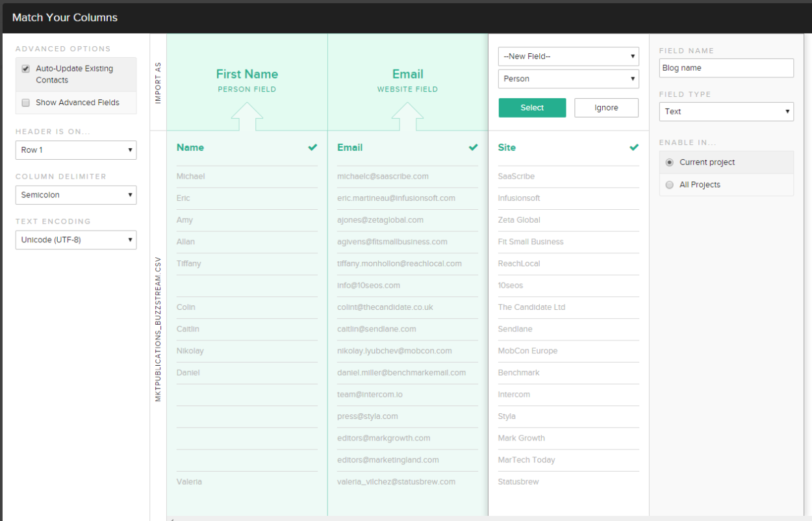
Task: Open the Person field category dropdown
Action: [x=568, y=78]
